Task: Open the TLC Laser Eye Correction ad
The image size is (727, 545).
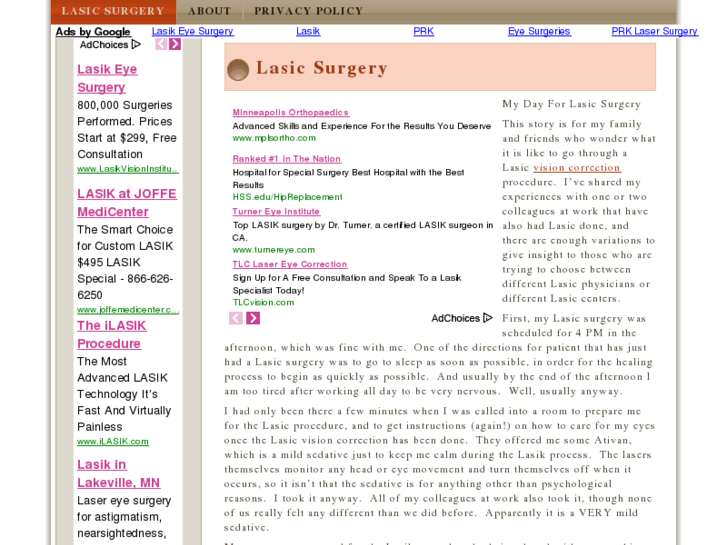Action: 290,264
